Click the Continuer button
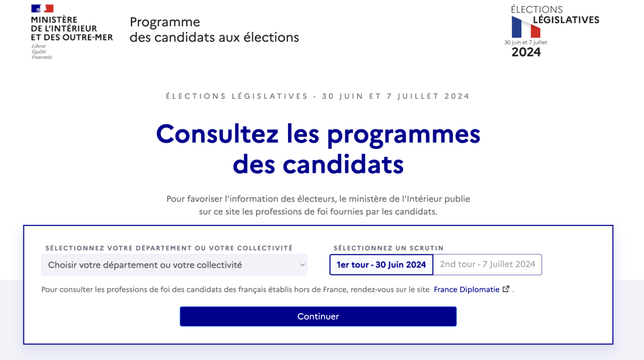 pyautogui.click(x=318, y=317)
